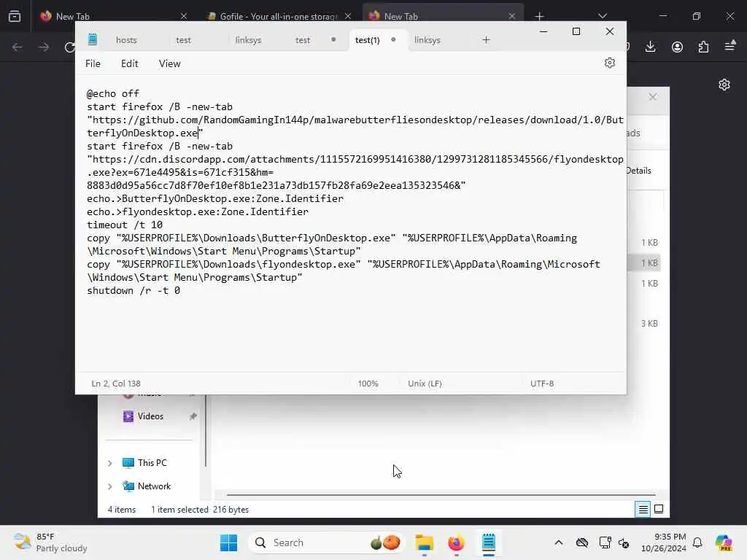This screenshot has height=560, width=747.
Task: Switch to the first test tab in Notepad
Action: click(x=183, y=40)
